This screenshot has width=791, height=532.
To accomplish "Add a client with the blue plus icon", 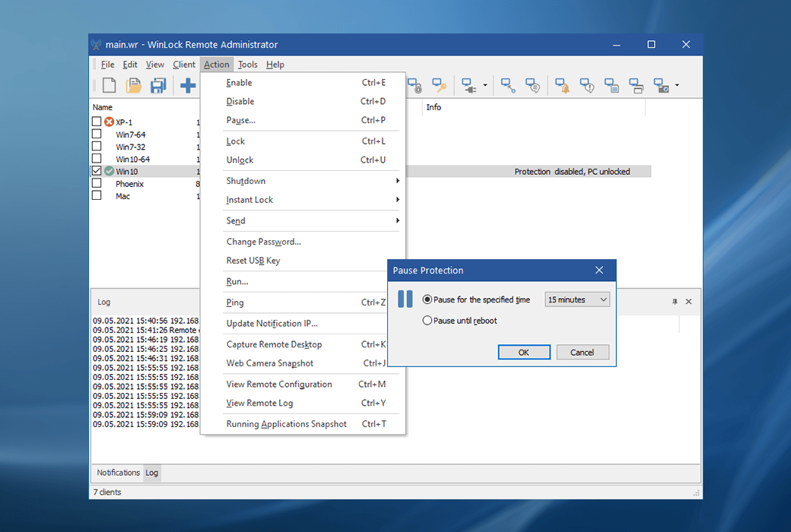I will [188, 85].
